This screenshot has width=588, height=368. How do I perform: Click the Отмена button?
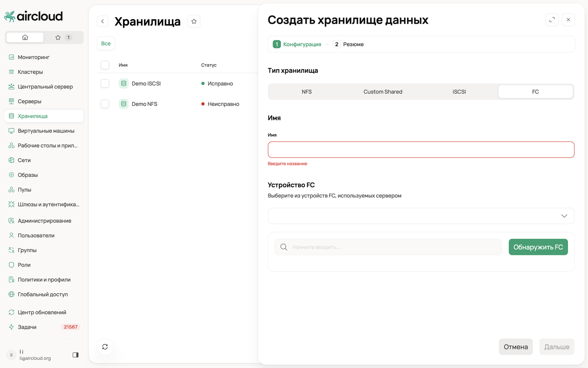(x=516, y=347)
